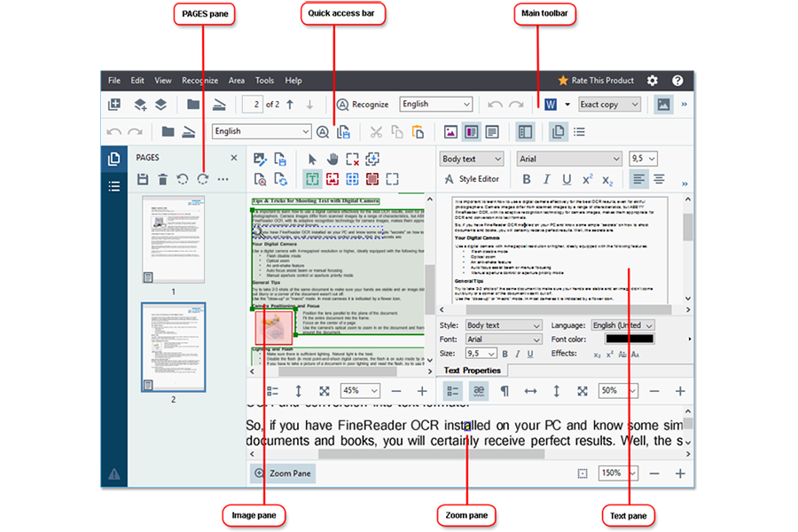The height and width of the screenshot is (532, 798).
Task: Zoom in Image pane with plus button
Action: coord(422,391)
